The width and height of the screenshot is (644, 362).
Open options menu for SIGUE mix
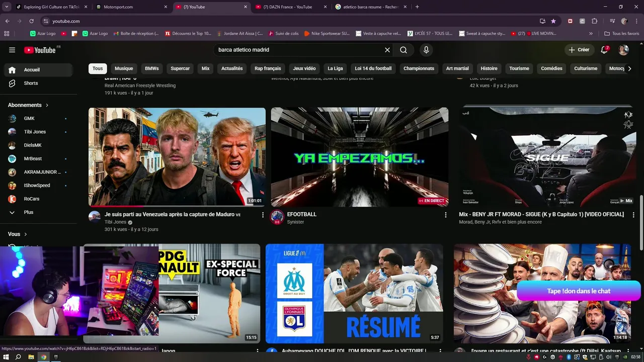(x=633, y=215)
